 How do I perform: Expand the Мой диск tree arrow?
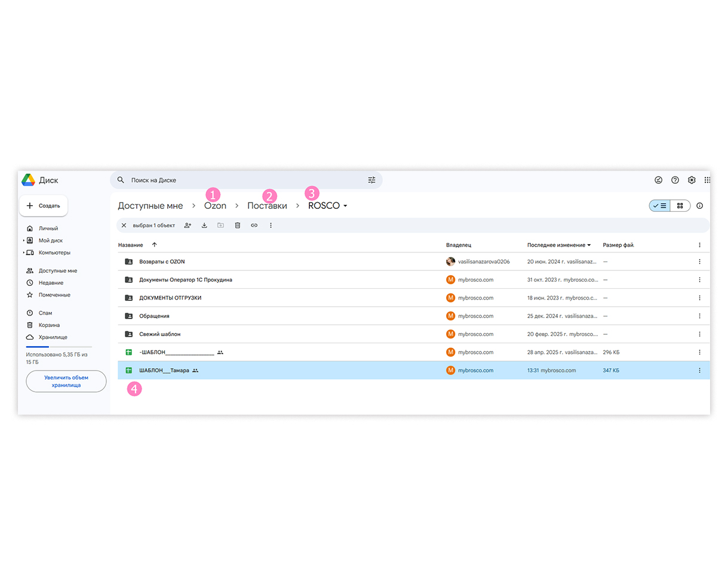pyautogui.click(x=24, y=241)
